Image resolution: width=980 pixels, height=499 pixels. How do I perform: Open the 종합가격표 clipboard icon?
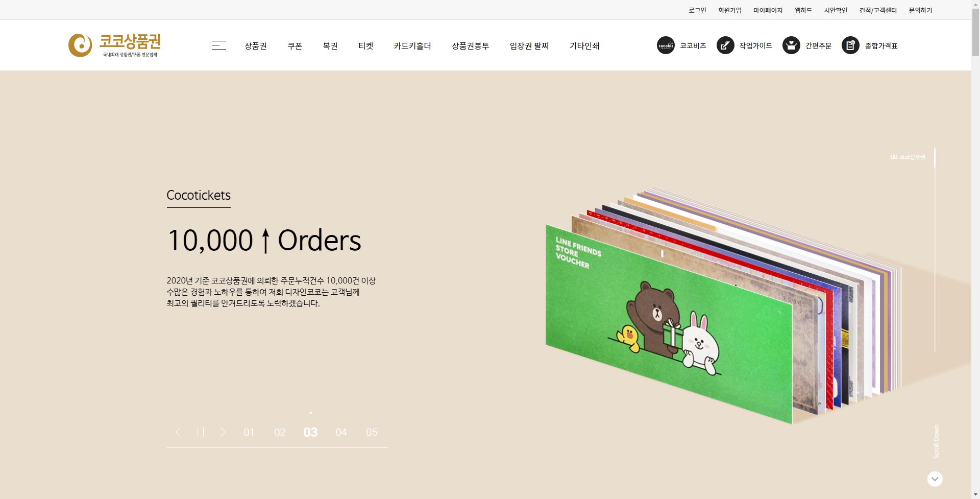(850, 45)
